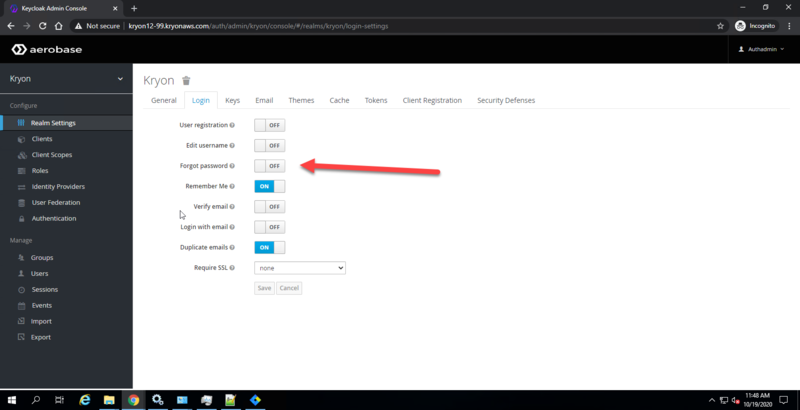
Task: Enable the User registration toggle
Action: (269, 125)
